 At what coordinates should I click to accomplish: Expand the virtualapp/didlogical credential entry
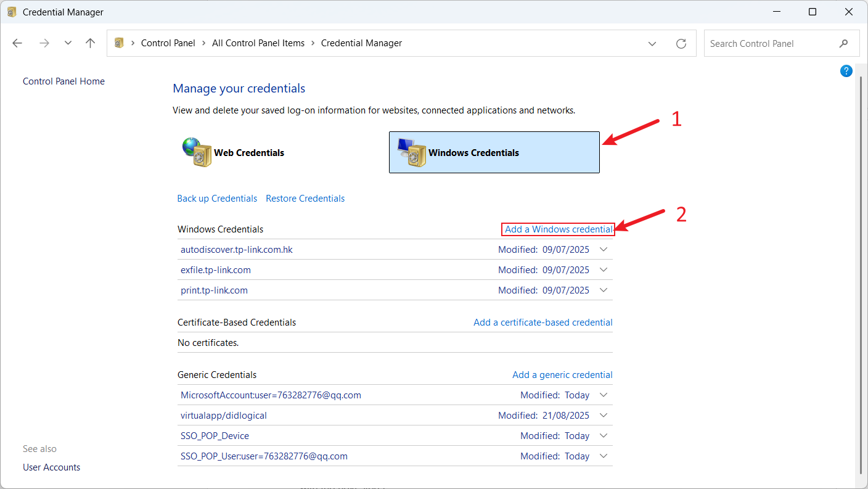pyautogui.click(x=604, y=415)
